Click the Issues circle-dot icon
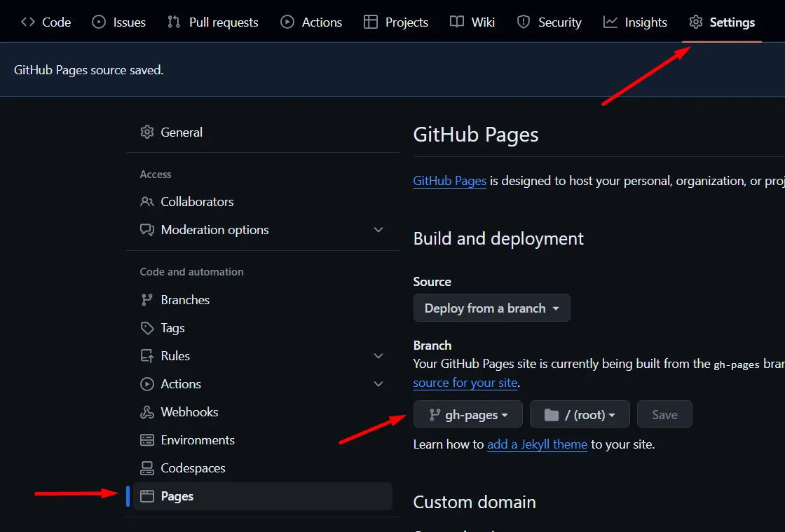 coord(99,22)
